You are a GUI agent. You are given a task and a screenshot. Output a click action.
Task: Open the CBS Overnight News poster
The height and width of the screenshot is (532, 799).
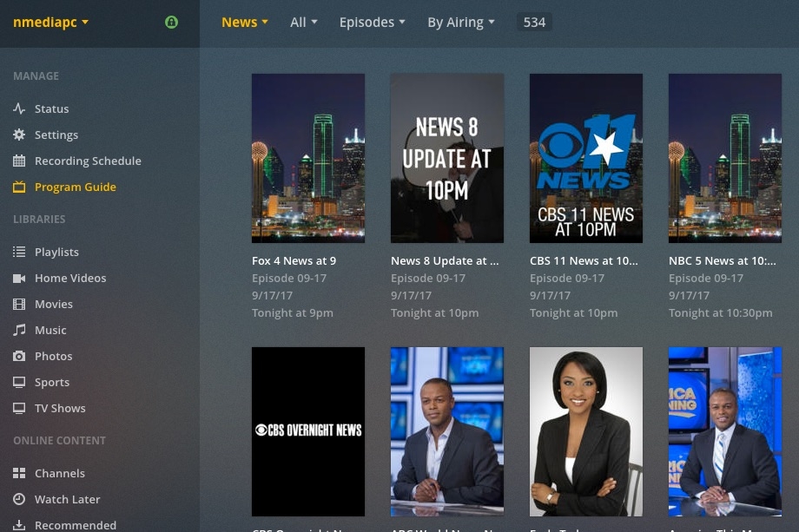point(307,431)
